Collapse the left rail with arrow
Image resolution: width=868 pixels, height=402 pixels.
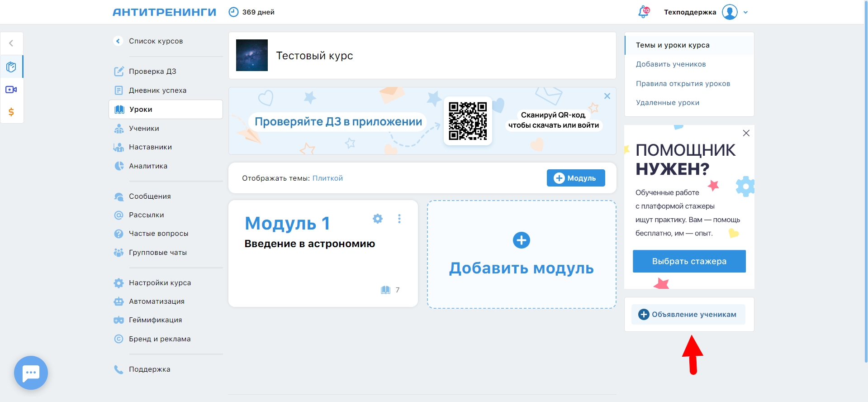coord(11,43)
